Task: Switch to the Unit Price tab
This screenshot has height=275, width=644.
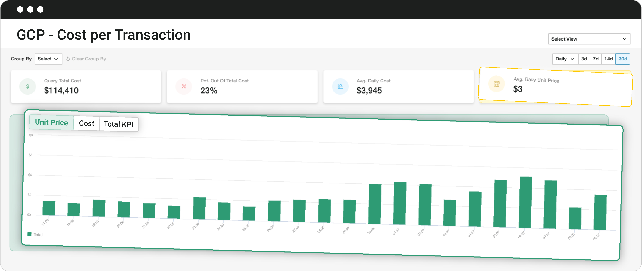Action: click(x=52, y=123)
